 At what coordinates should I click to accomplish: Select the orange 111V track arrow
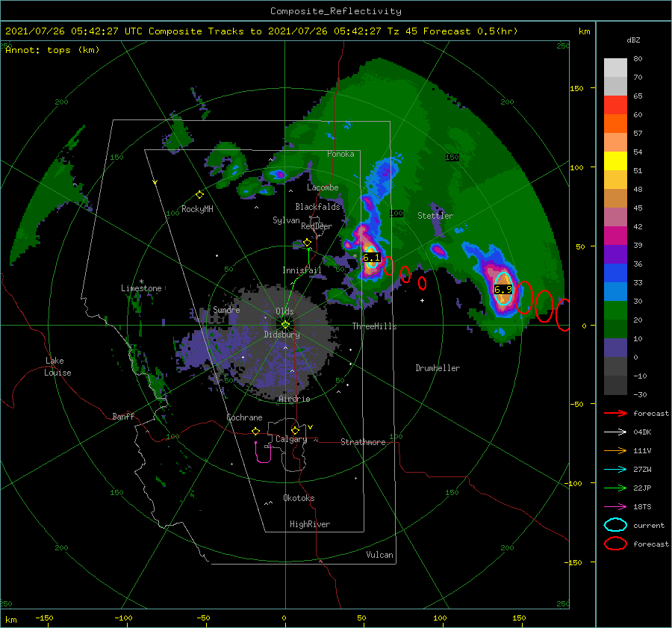[x=615, y=450]
